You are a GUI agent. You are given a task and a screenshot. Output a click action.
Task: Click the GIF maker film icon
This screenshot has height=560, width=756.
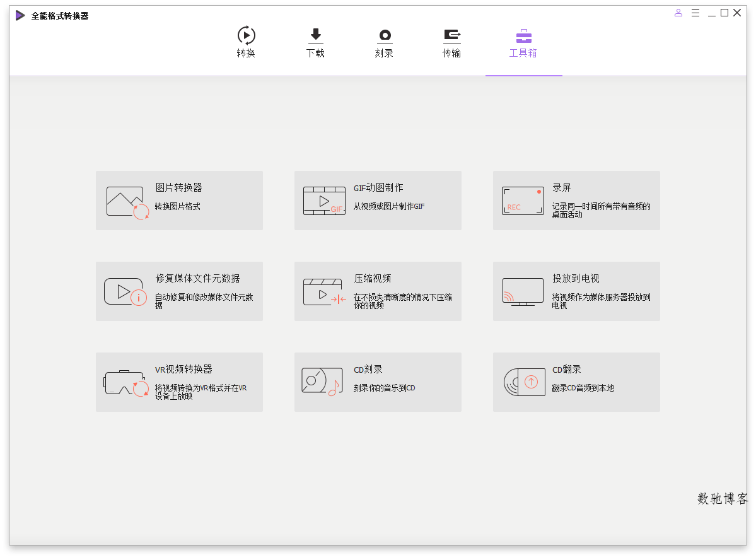pos(325,201)
